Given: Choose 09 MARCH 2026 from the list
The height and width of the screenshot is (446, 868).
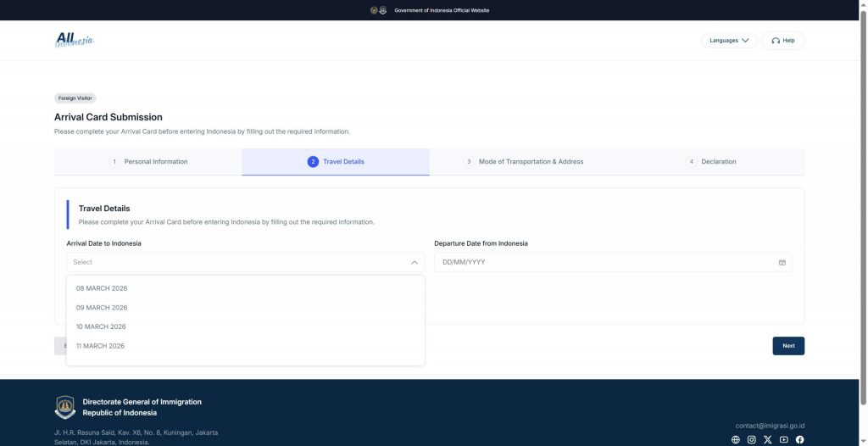Looking at the screenshot, I should coord(102,308).
